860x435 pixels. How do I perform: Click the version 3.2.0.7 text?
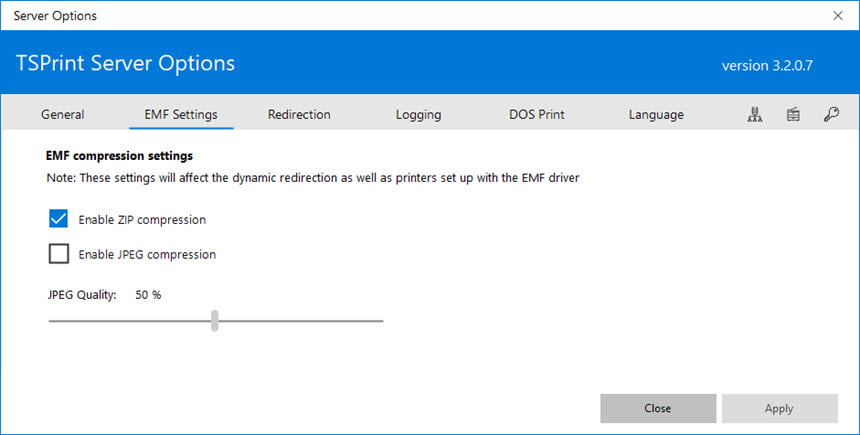click(x=767, y=66)
